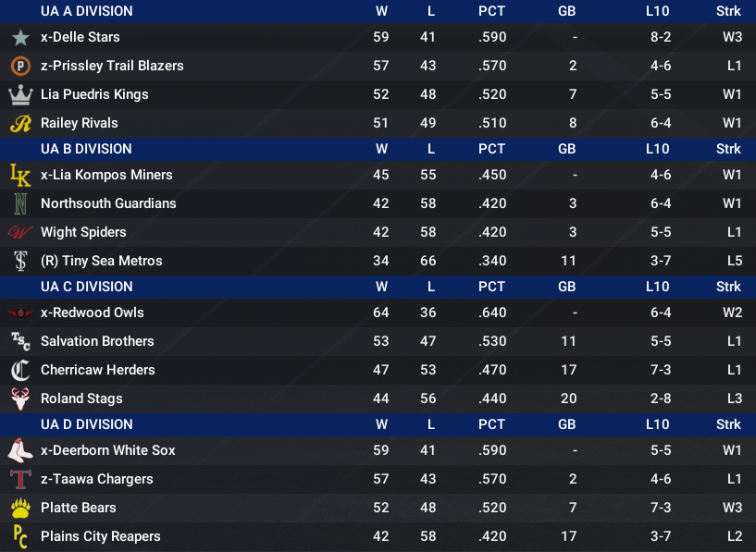Select the Platte Bears paw icon
Viewport: 756px width, 552px height.
(x=20, y=508)
